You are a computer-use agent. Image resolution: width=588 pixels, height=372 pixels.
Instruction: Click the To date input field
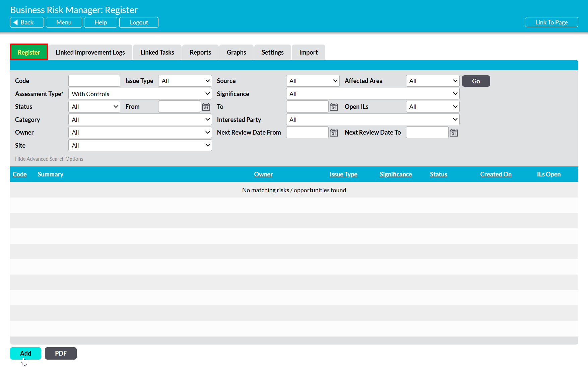[307, 107]
